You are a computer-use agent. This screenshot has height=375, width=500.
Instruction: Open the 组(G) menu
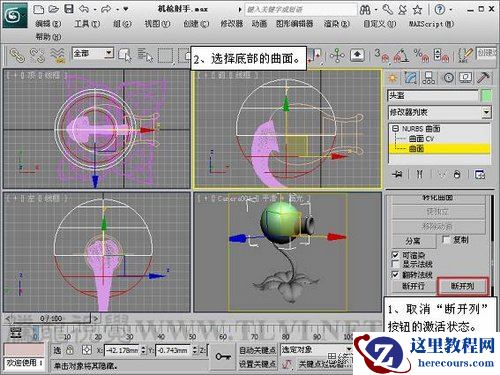(122, 24)
